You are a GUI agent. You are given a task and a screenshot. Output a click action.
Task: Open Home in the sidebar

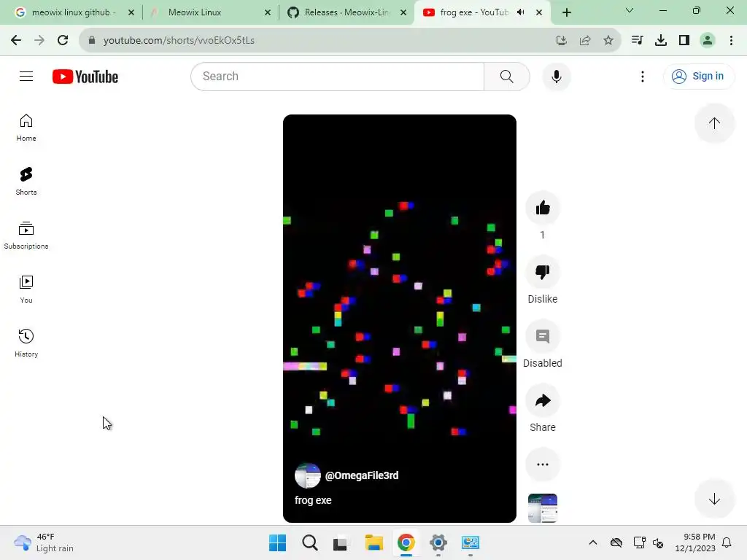click(x=26, y=128)
